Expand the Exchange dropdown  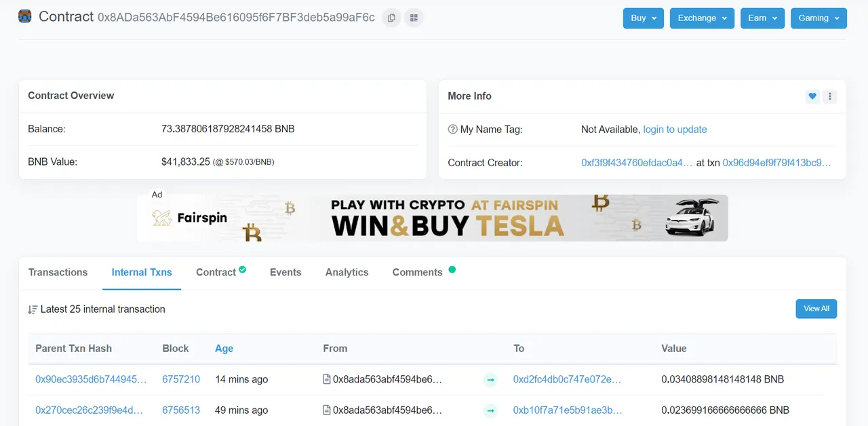pos(702,18)
